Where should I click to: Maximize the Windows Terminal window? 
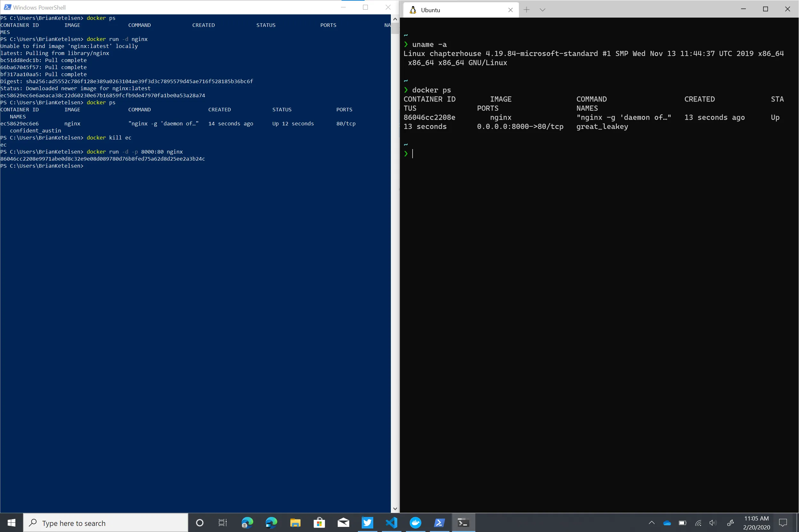pyautogui.click(x=765, y=9)
